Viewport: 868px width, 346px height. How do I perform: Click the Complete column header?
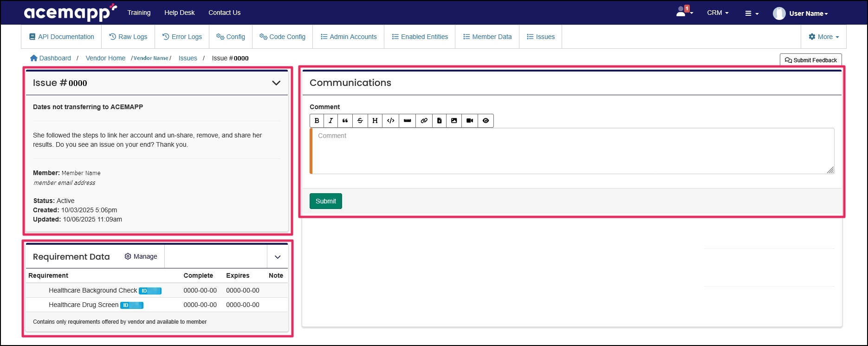(198, 275)
